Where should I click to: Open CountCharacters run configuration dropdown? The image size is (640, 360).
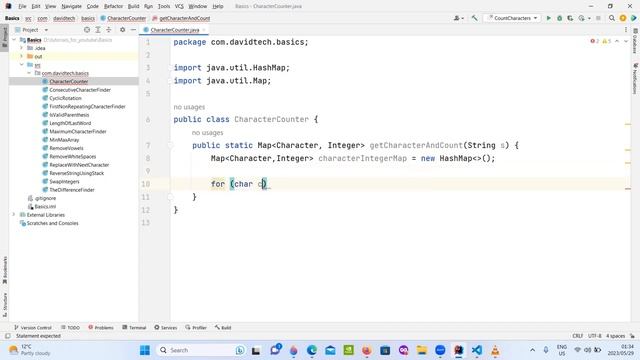click(512, 18)
